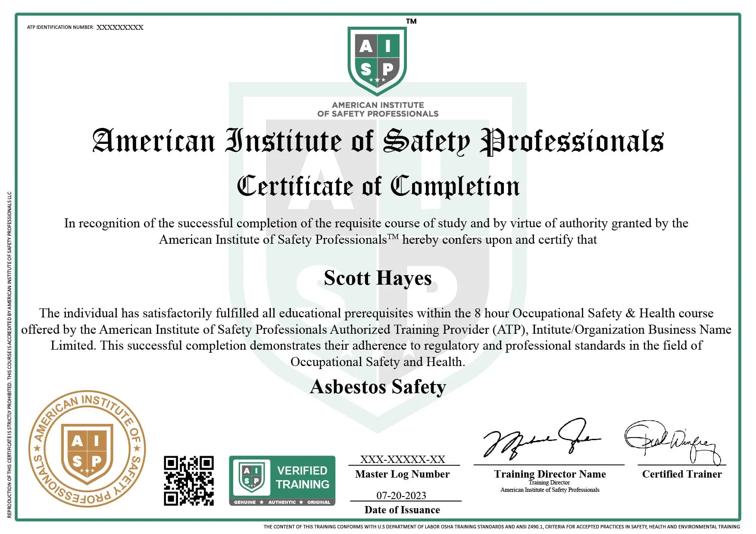This screenshot has width=756, height=534.
Task: Click the gold AISP circular seal
Action: (87, 449)
